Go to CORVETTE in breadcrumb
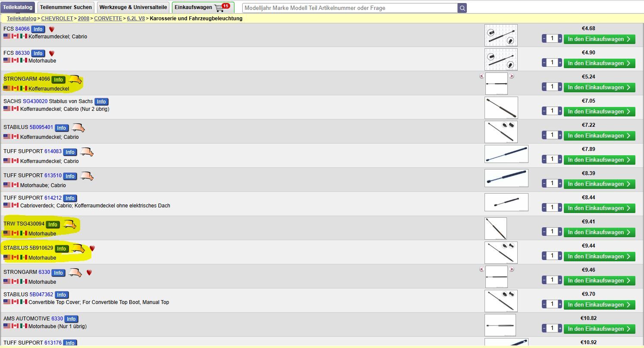The image size is (644, 348). click(108, 19)
